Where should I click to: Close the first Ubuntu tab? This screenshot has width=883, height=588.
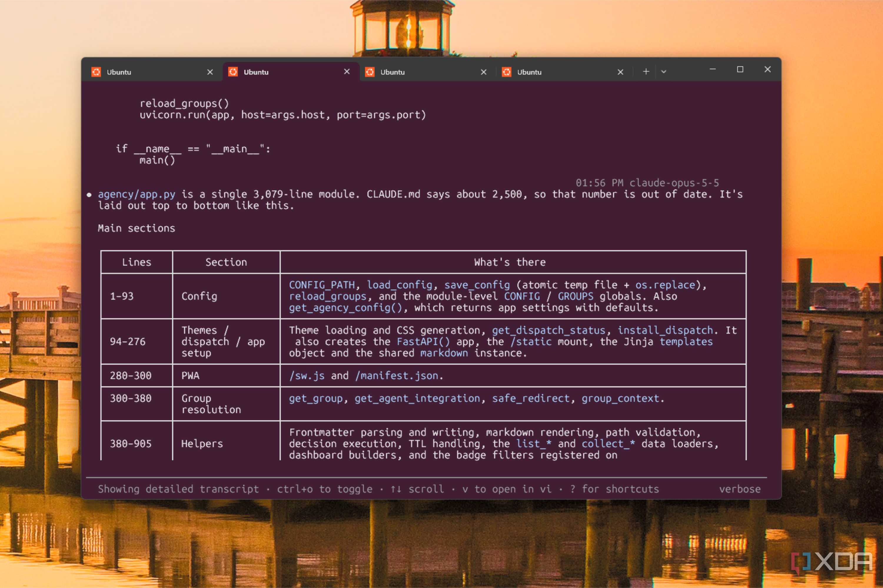[x=210, y=72]
